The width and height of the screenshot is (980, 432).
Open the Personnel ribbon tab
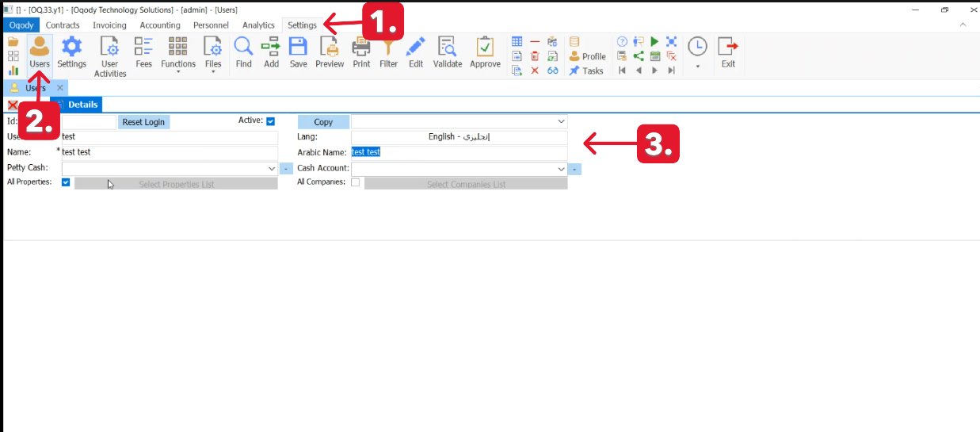[211, 25]
